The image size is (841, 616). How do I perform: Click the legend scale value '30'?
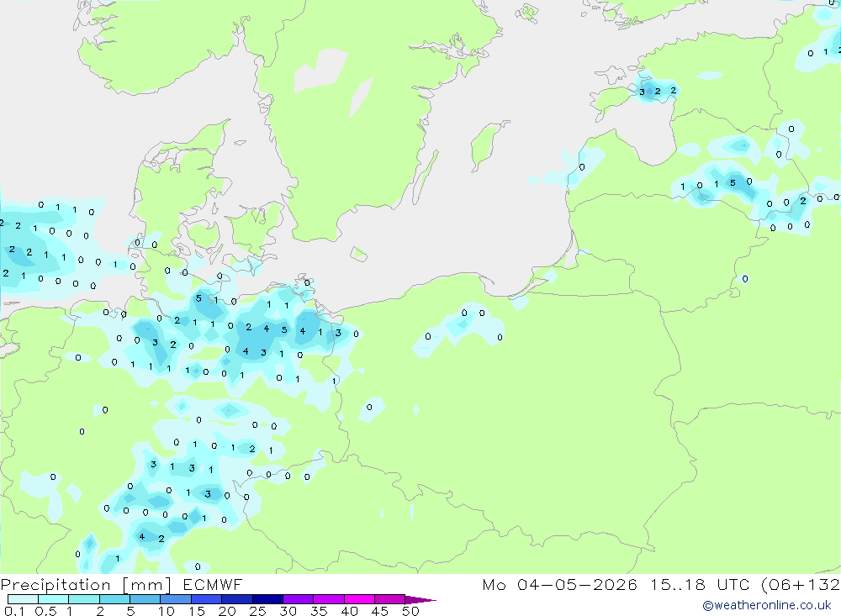coord(288,611)
